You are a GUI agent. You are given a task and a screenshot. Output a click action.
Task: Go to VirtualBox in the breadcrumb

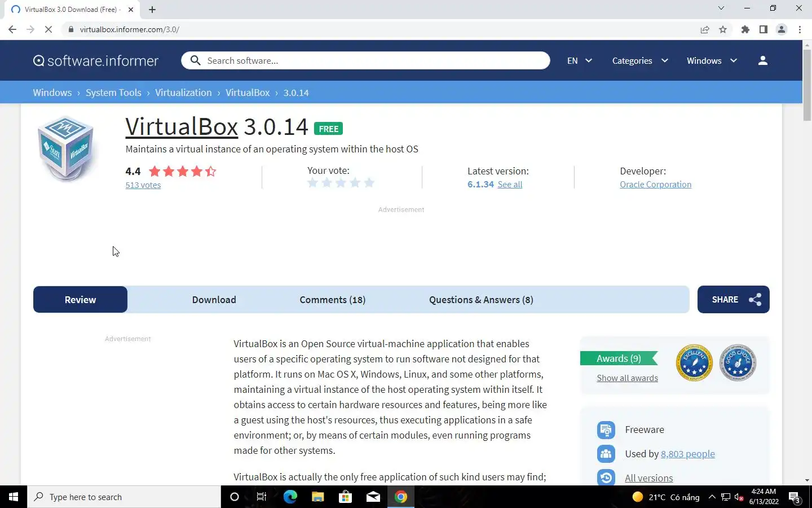[x=248, y=93]
